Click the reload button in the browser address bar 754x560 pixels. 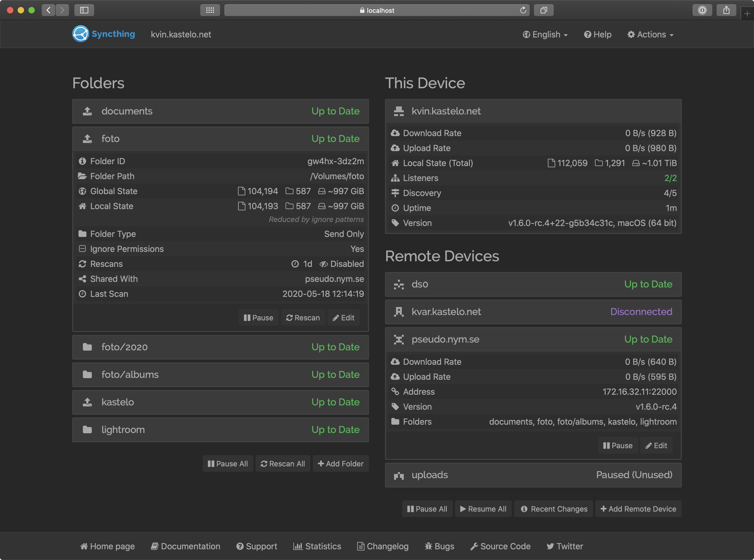click(x=523, y=10)
